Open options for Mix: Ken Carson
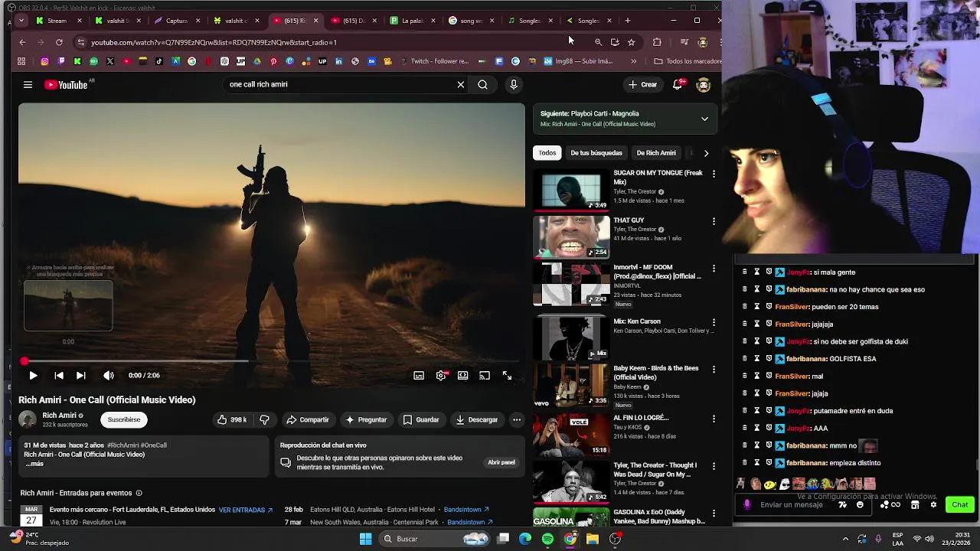980x551 pixels. coord(714,323)
